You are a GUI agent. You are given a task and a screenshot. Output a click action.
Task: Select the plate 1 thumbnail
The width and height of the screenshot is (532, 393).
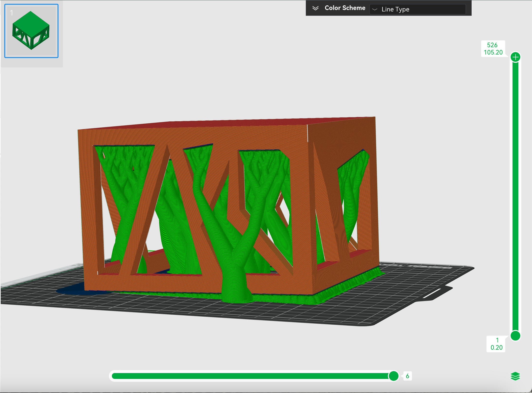tap(31, 31)
